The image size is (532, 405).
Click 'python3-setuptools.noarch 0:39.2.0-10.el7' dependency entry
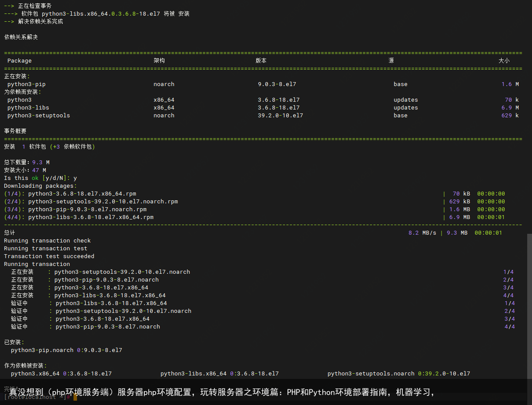(399, 374)
